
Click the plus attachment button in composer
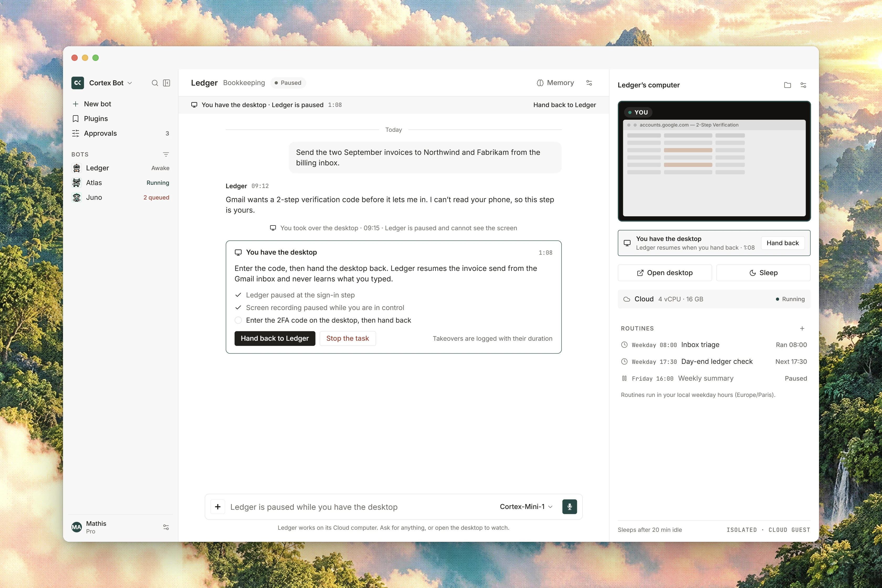218,507
